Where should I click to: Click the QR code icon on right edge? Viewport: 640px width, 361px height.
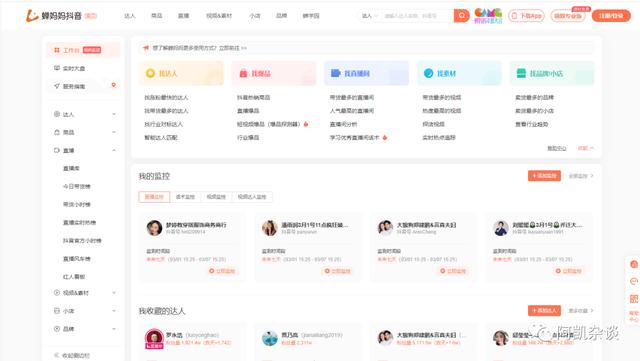coord(634,299)
